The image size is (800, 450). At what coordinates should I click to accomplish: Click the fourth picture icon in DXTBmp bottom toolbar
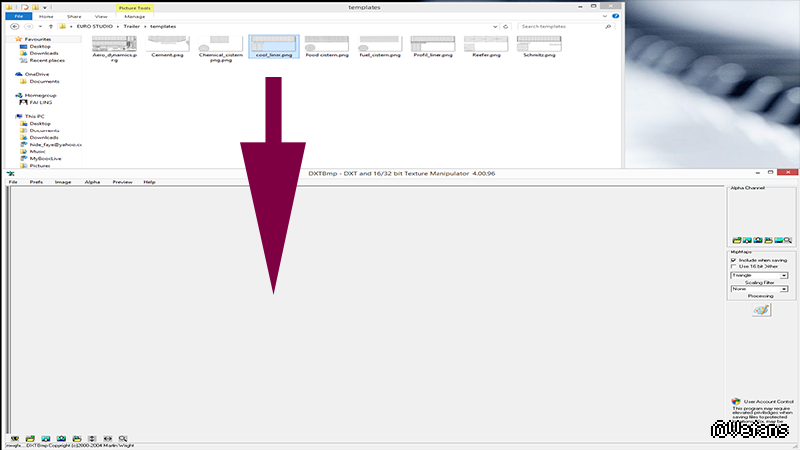pos(61,438)
